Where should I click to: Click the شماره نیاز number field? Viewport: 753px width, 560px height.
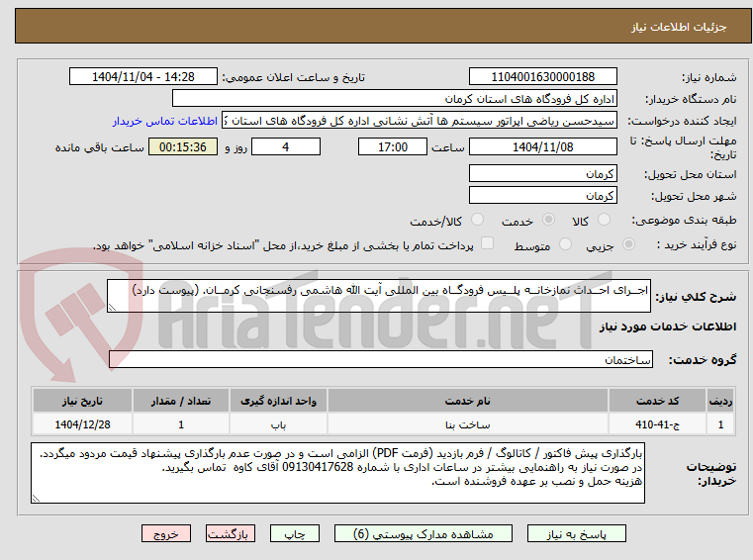(x=542, y=77)
